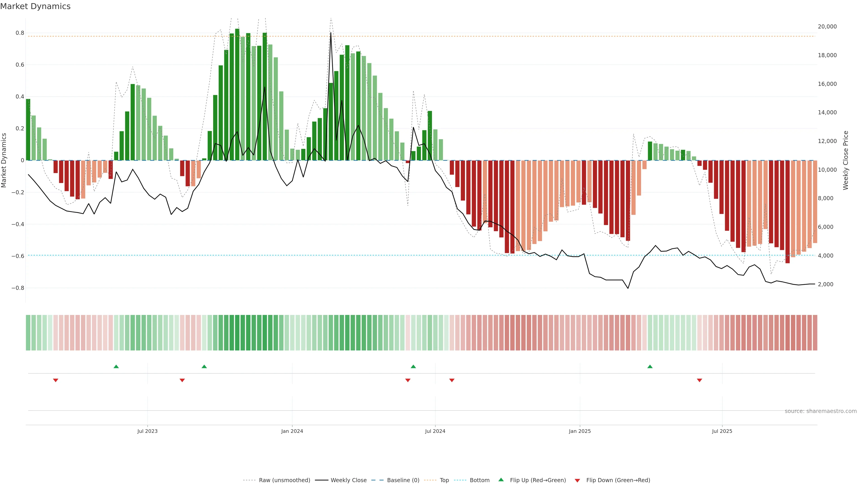
Task: Click the flip-up triangle just before Jul 2024
Action: point(413,366)
